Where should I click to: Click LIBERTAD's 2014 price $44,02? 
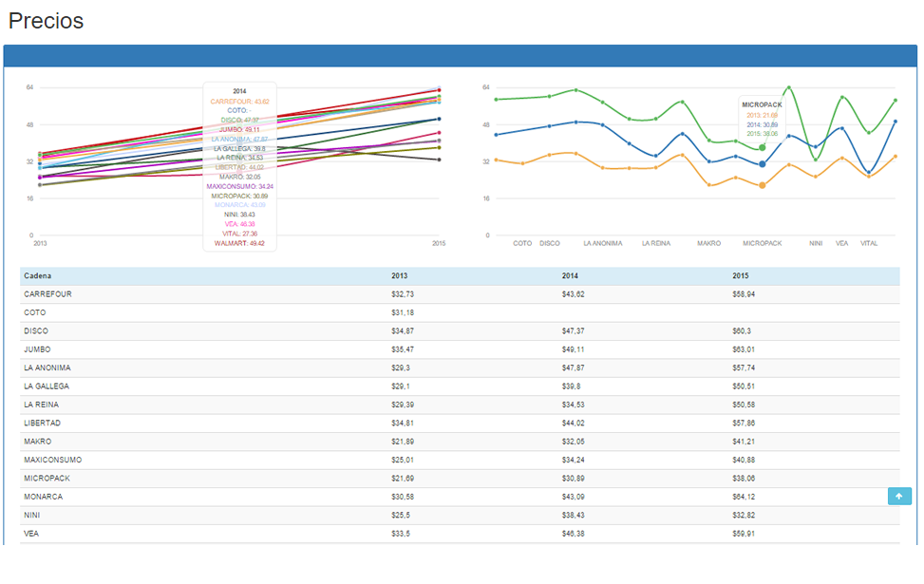pos(574,424)
